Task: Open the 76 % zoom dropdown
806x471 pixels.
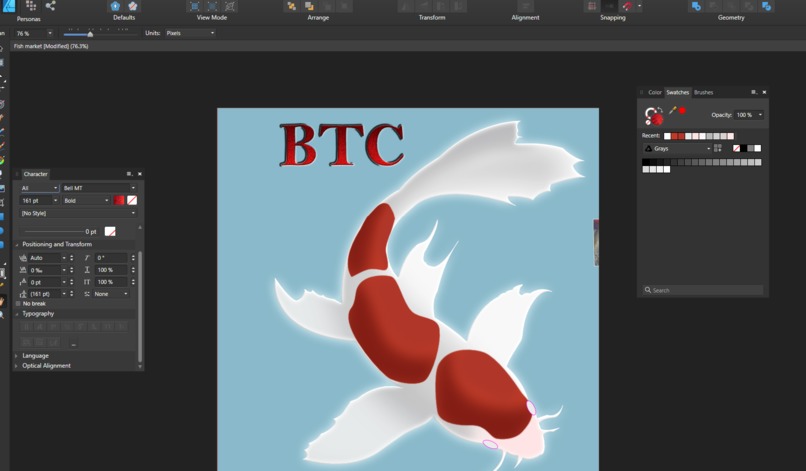Action: click(50, 33)
